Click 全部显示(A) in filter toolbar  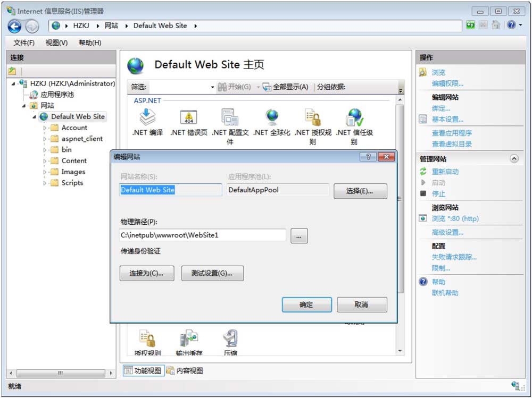[x=286, y=87]
